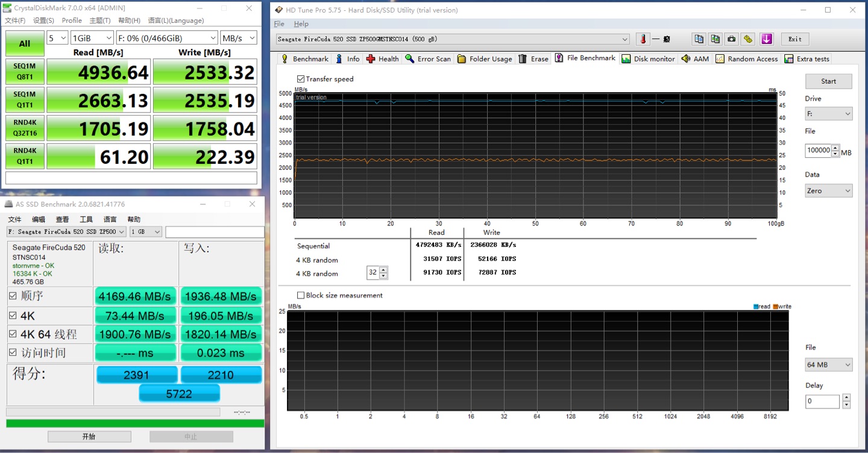Open the 编辑 menu in AS SSD
This screenshot has height=453, width=868.
click(39, 219)
